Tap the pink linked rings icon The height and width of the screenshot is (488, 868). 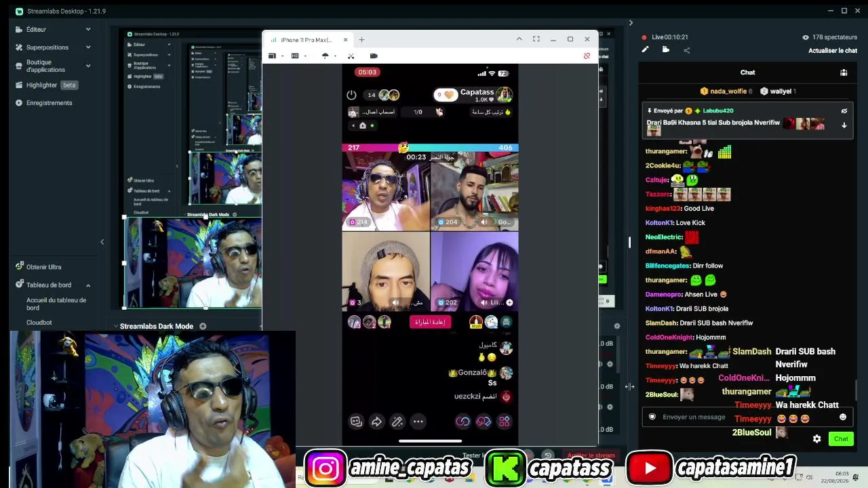coord(462,422)
